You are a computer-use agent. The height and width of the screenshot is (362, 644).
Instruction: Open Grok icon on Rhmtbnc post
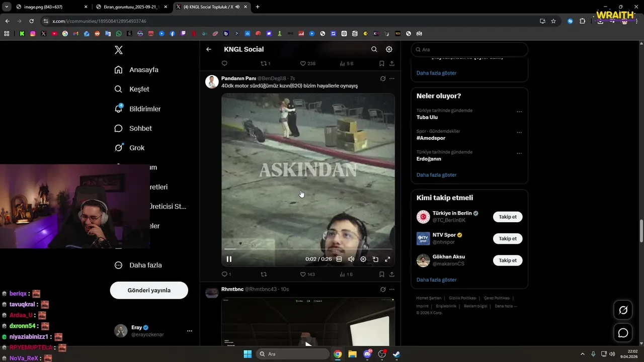[x=383, y=289]
